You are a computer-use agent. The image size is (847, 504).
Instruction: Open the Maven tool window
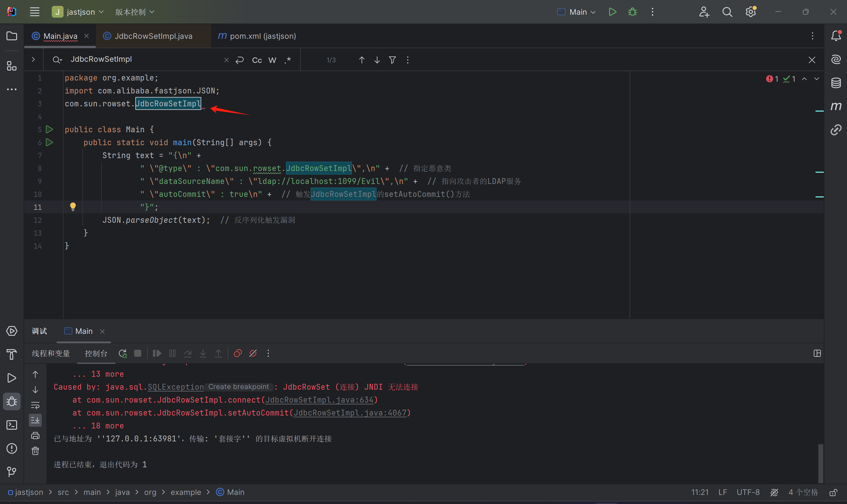pyautogui.click(x=836, y=106)
